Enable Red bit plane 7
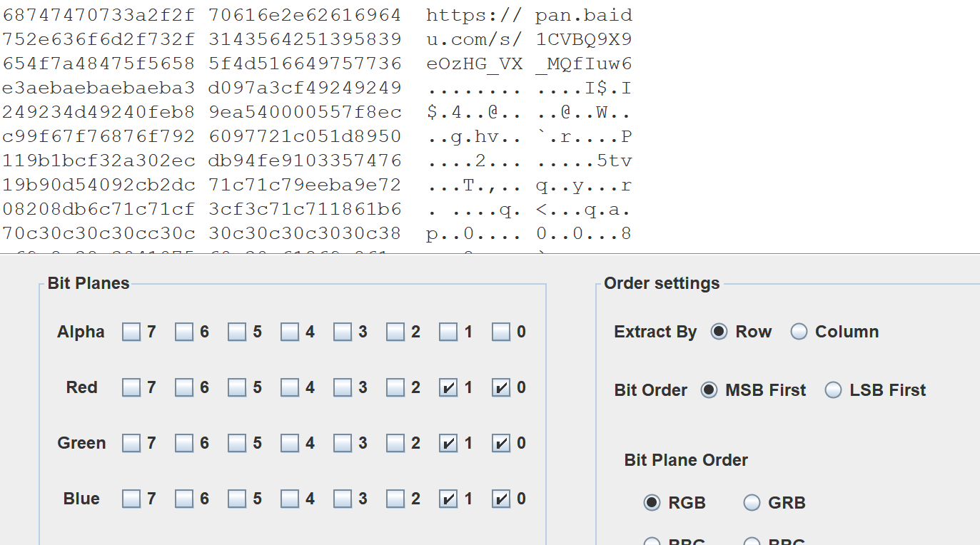 tap(131, 387)
